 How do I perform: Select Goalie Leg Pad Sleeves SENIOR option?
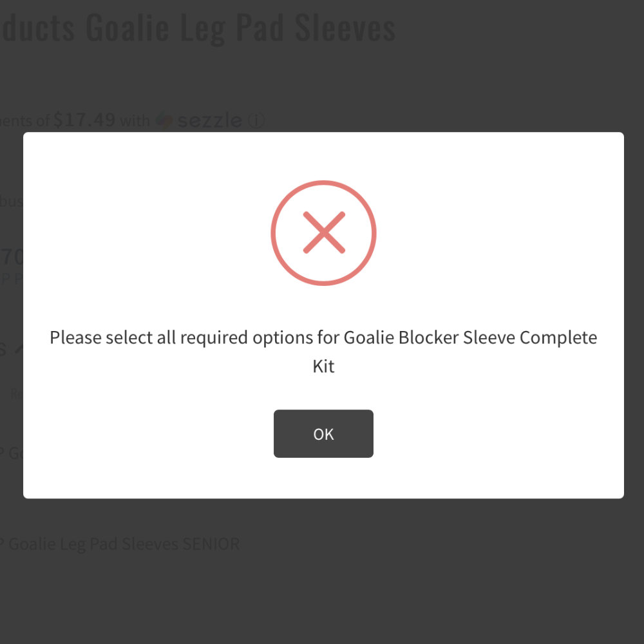point(124,544)
